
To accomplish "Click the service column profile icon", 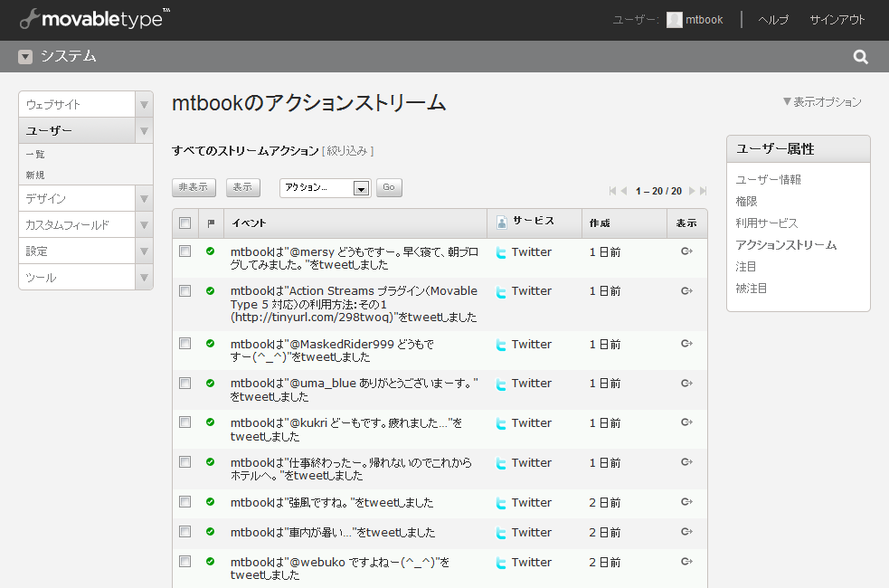I will click(x=501, y=223).
